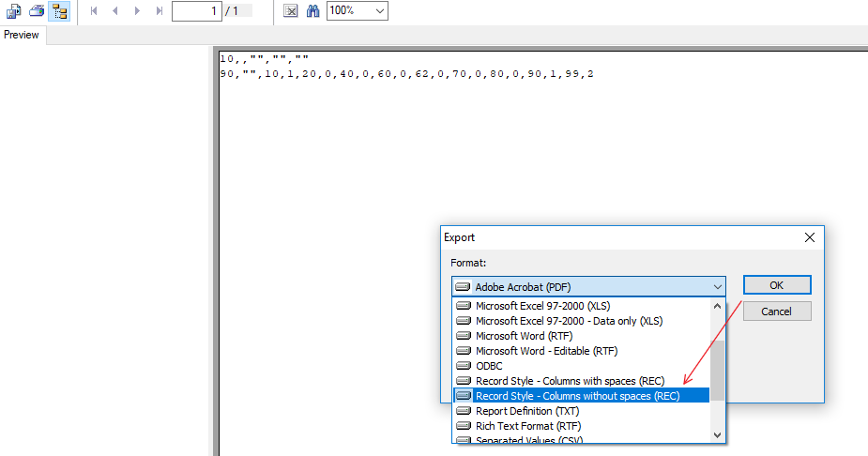The width and height of the screenshot is (868, 456).
Task: Click the page number input field
Action: click(x=196, y=11)
